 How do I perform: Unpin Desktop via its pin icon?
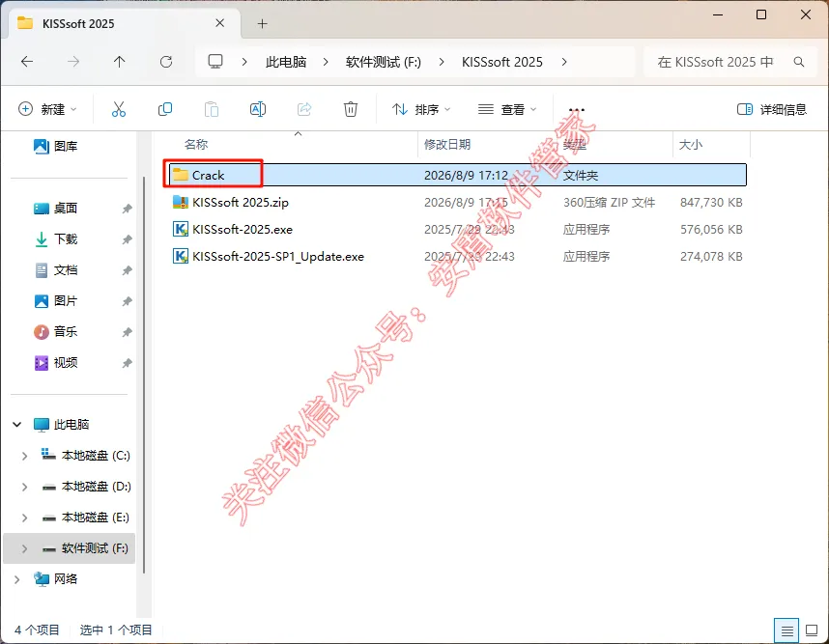point(127,209)
